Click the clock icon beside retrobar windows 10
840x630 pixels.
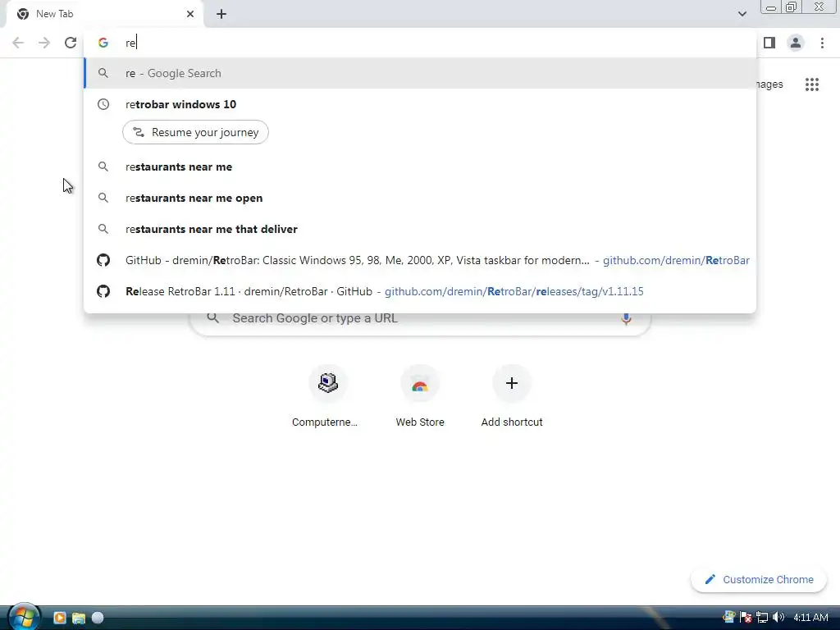(103, 104)
